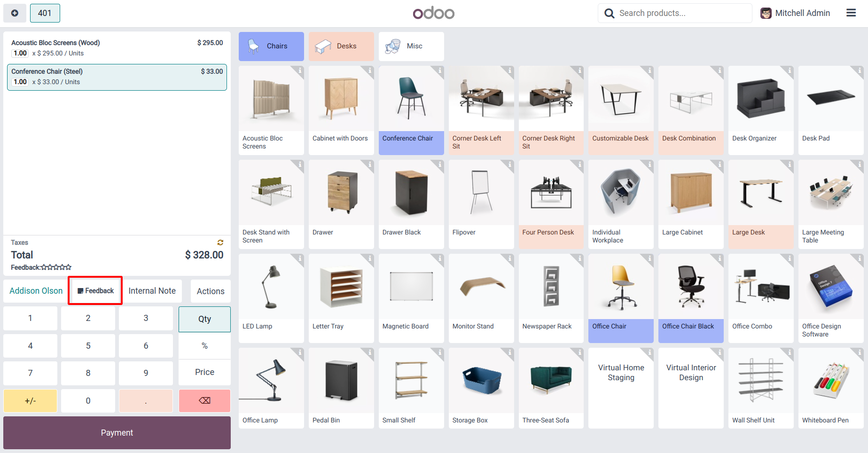
Task: Open the hamburger menu at top right
Action: pos(851,13)
